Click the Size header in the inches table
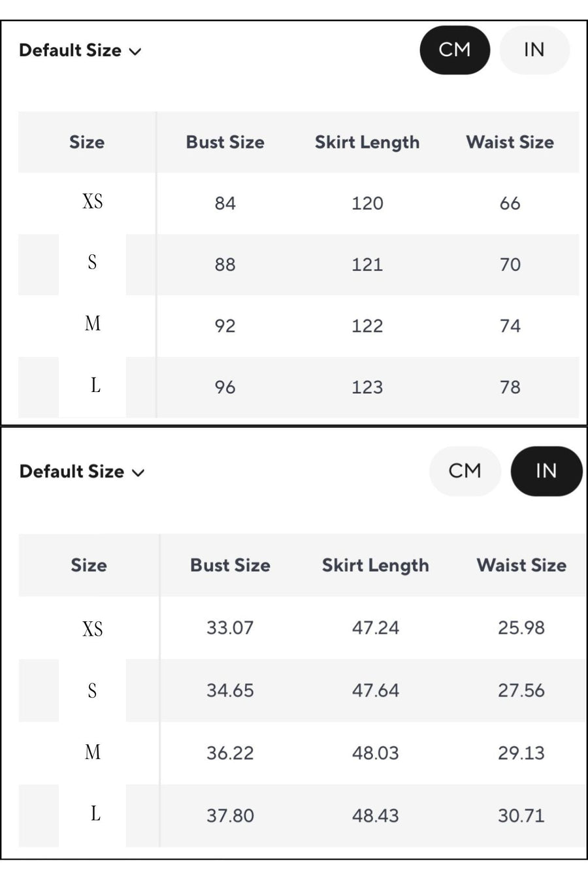 pos(89,565)
